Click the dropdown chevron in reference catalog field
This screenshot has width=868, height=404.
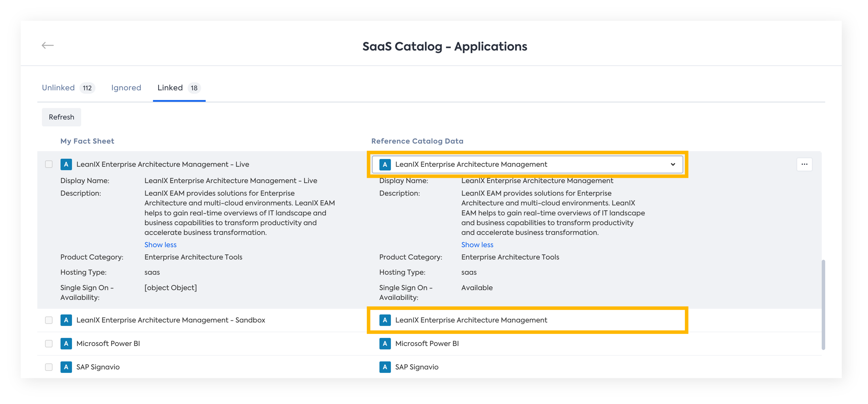click(x=673, y=164)
